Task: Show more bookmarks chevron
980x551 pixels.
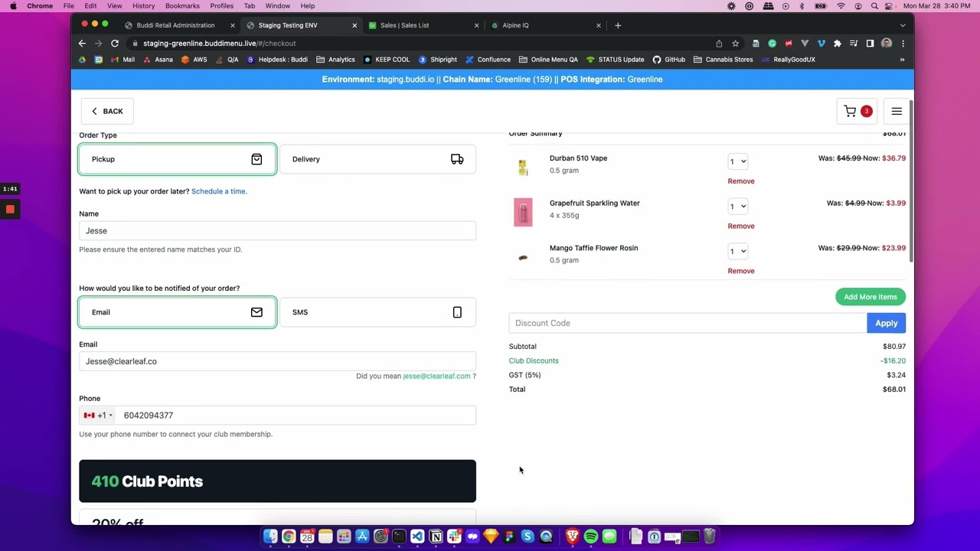Action: pos(902,60)
